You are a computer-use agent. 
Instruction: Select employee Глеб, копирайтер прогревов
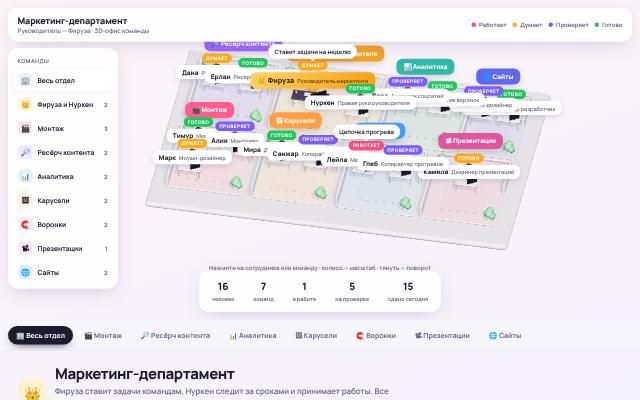(403, 164)
